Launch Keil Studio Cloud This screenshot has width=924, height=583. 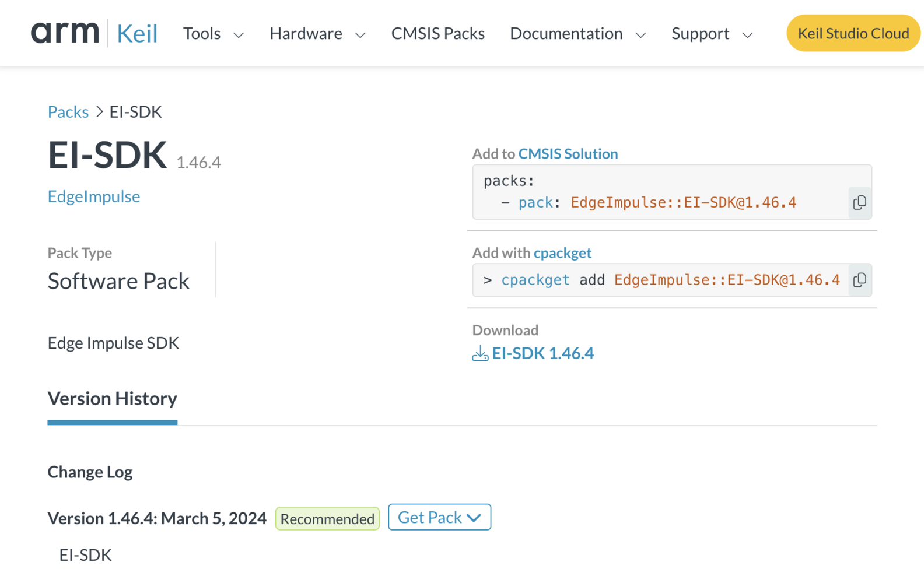853,33
